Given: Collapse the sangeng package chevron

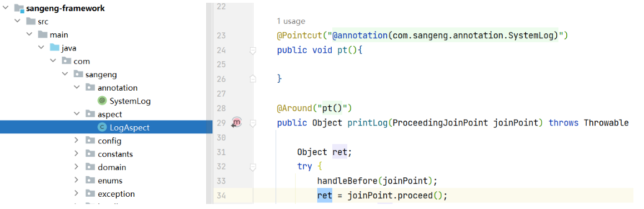Looking at the screenshot, I should 65,74.
